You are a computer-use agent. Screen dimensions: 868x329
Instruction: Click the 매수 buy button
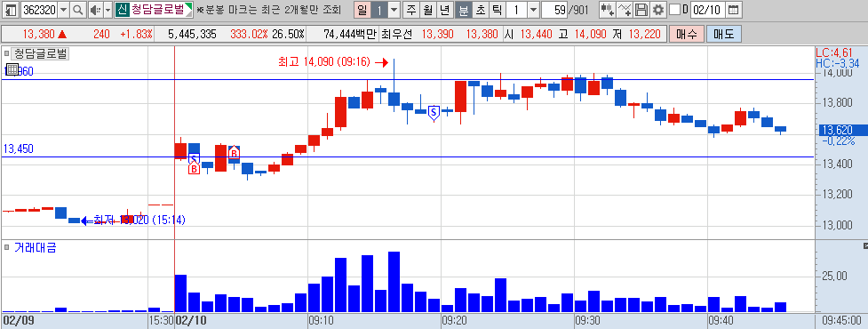(686, 35)
